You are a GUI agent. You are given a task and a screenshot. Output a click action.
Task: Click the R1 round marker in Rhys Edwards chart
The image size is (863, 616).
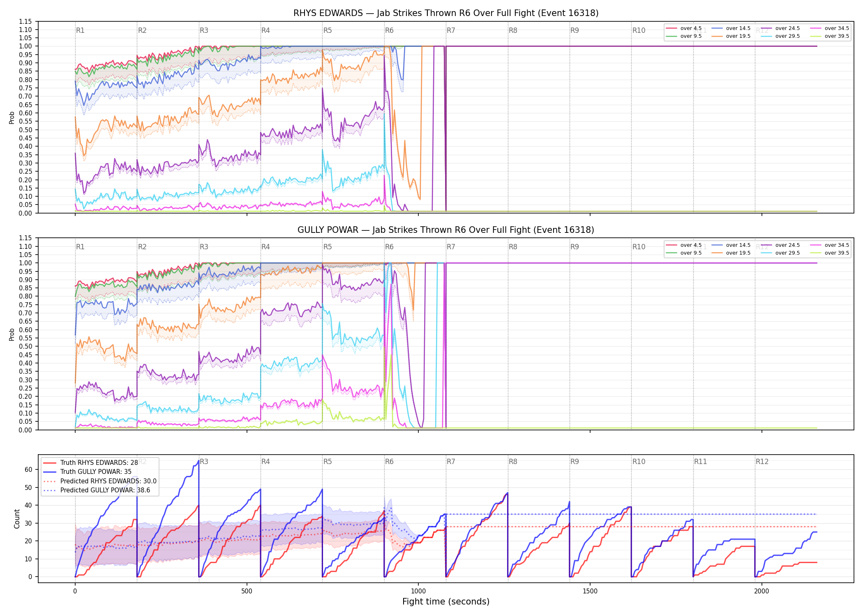pos(80,30)
